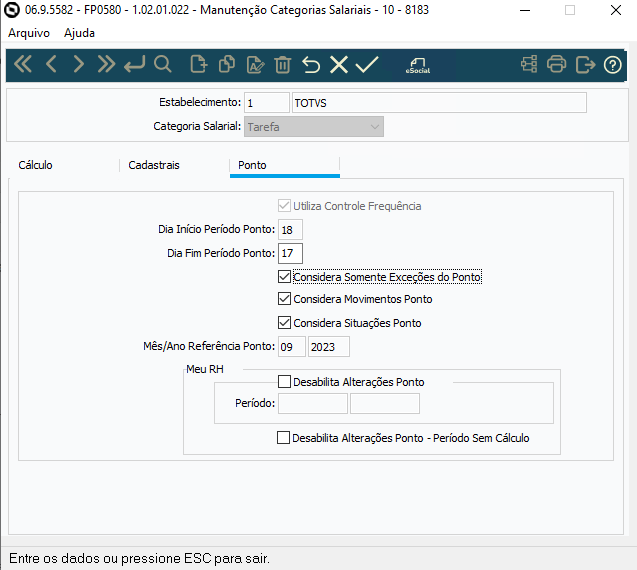Open help with the question mark icon
Viewport: 637px width, 570px height.
pyautogui.click(x=613, y=65)
